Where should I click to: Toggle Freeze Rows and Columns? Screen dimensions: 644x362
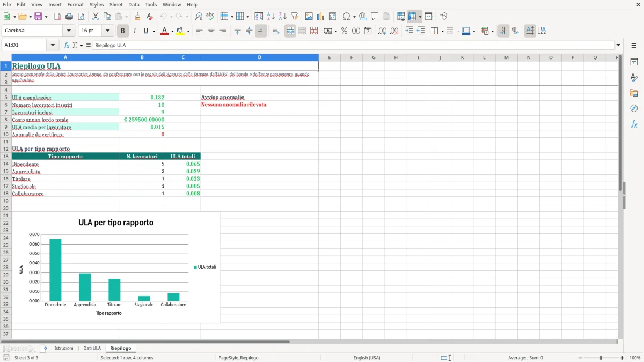point(412,17)
